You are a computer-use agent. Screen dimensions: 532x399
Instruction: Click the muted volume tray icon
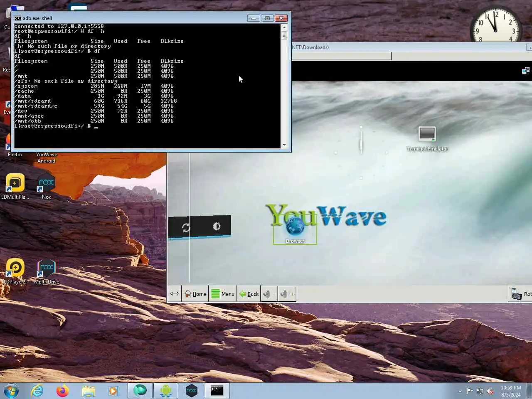tap(490, 391)
